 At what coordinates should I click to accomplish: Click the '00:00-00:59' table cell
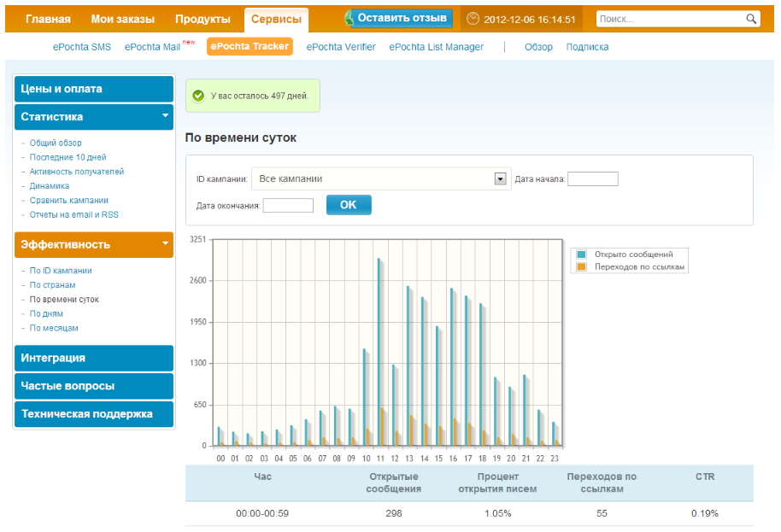pos(262,513)
